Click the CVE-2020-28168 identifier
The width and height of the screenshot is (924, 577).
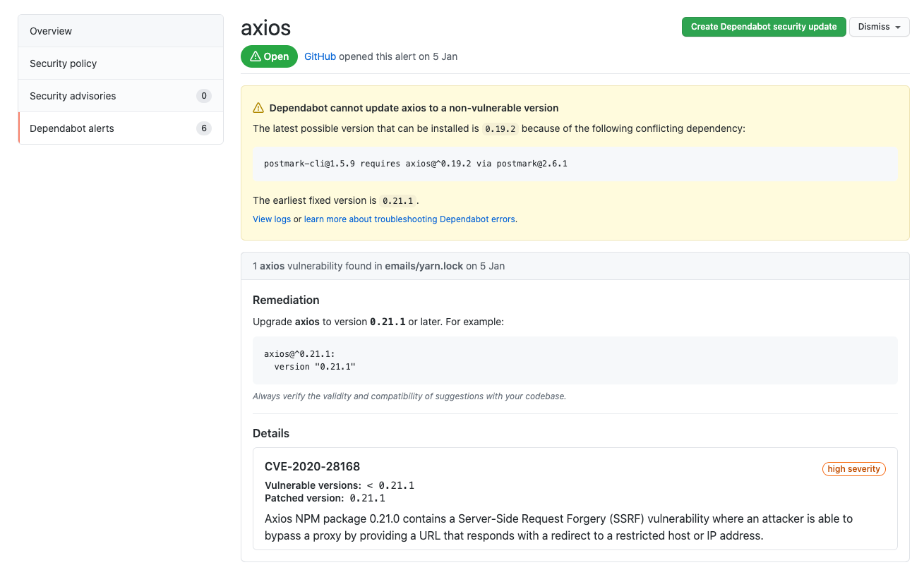point(313,466)
